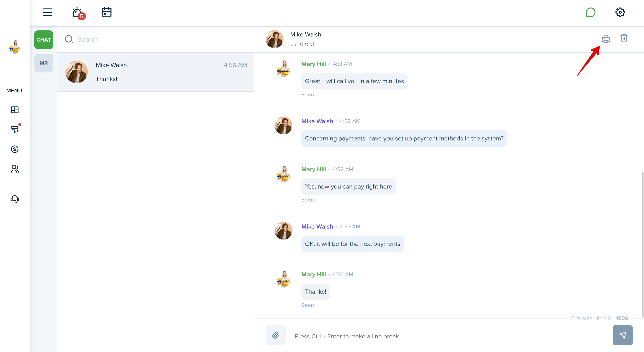Viewport: 644px width, 352px height.
Task: Click message 'Yes, now you can pay right here'
Action: 348,187
